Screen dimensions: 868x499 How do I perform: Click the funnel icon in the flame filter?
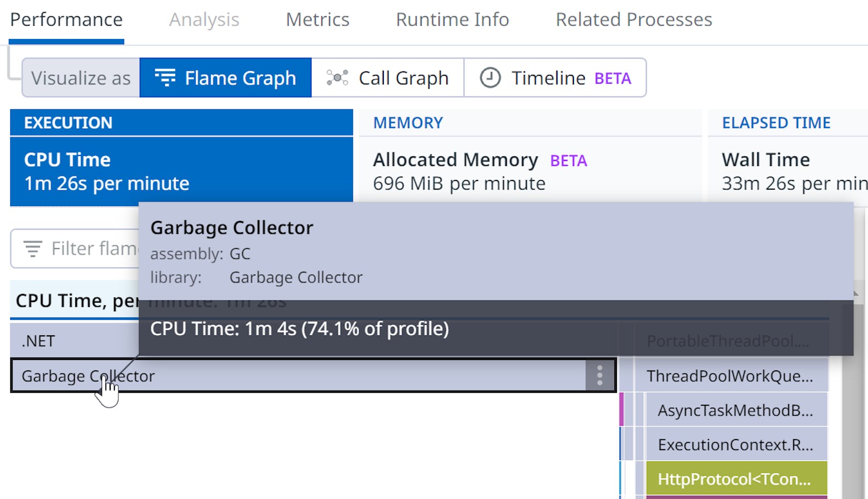pyautogui.click(x=33, y=248)
